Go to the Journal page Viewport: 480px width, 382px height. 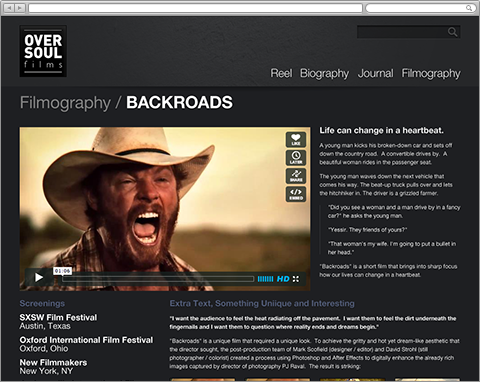pos(375,73)
